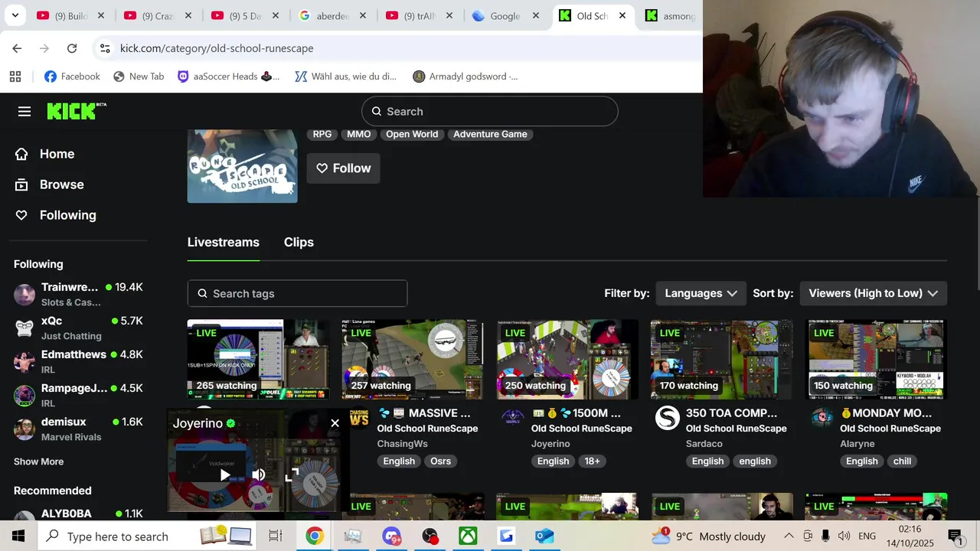Open Edmatthews channel in Following list
980x551 pixels.
[x=78, y=361]
